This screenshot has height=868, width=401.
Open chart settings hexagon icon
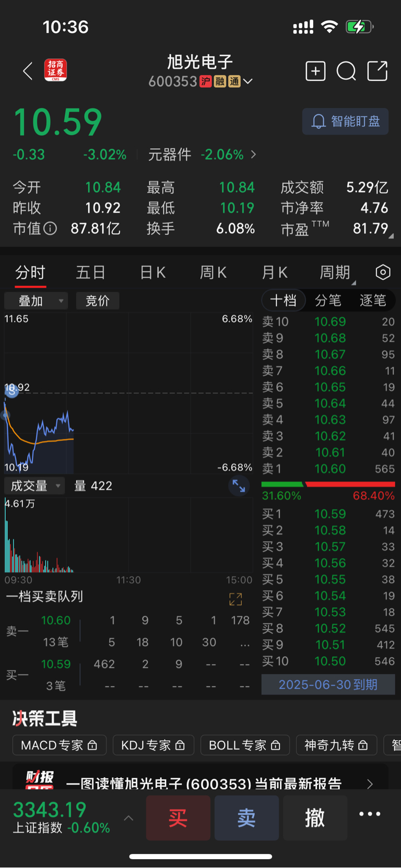tap(383, 272)
